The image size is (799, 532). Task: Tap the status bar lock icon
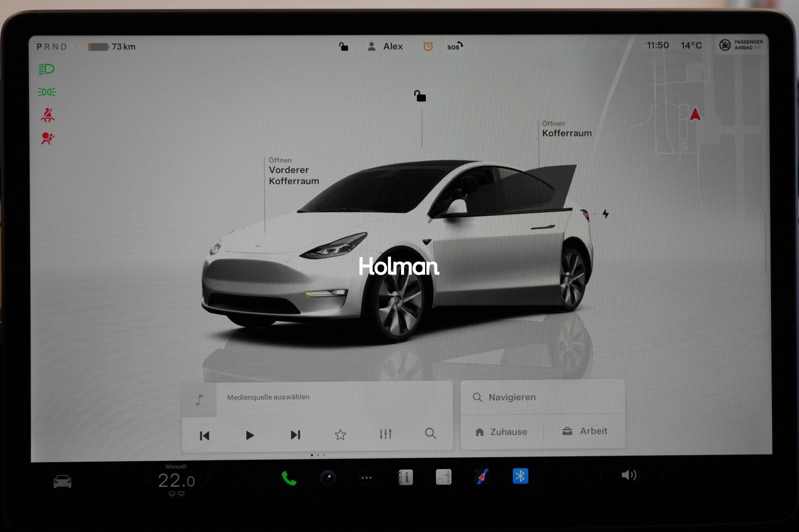pyautogui.click(x=344, y=46)
